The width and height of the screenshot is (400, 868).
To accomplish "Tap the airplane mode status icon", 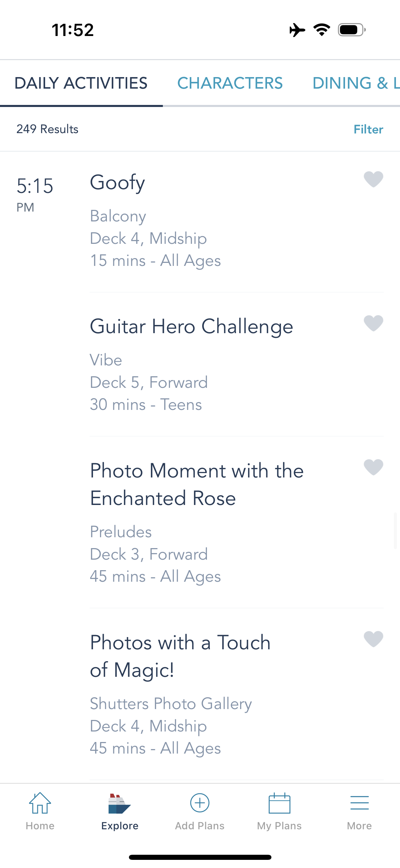I will pyautogui.click(x=297, y=30).
